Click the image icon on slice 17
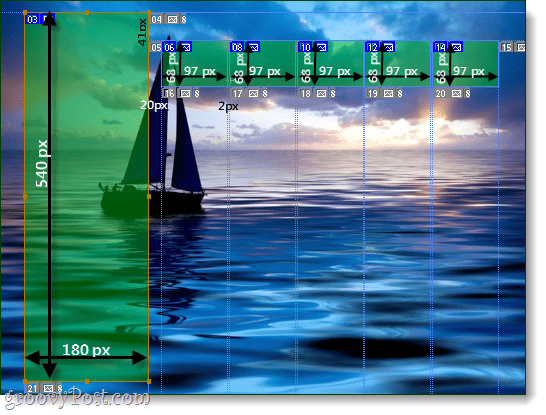The height and width of the screenshot is (415, 546). pos(254,93)
